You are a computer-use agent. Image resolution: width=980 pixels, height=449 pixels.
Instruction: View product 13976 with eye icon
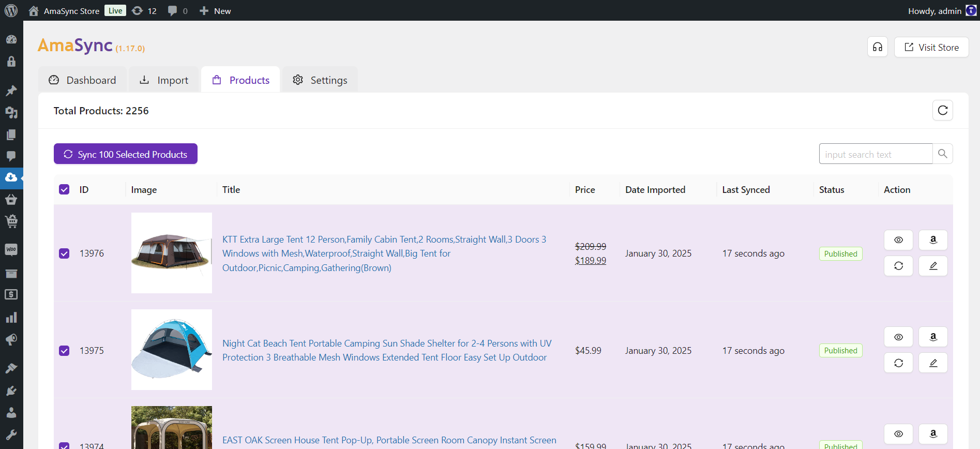pos(898,240)
